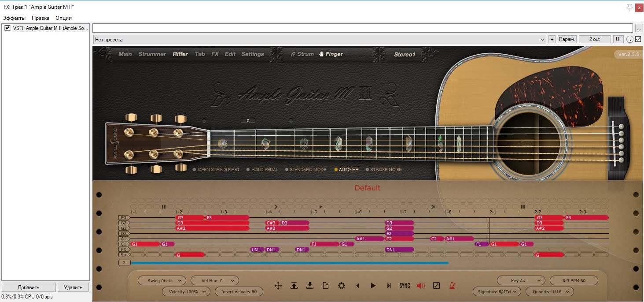Click the round knob icon next to UI
This screenshot has height=302, width=644.
pyautogui.click(x=629, y=39)
